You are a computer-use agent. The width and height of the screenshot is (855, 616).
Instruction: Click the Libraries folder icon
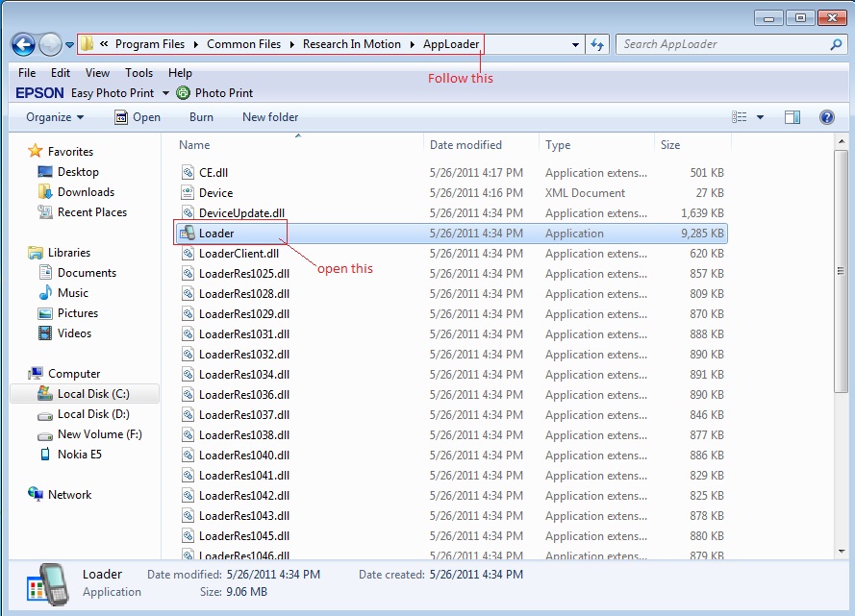point(36,252)
